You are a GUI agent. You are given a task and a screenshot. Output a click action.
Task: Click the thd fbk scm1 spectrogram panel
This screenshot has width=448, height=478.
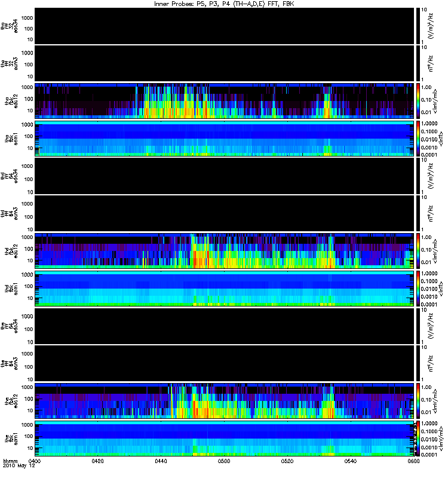(224, 289)
